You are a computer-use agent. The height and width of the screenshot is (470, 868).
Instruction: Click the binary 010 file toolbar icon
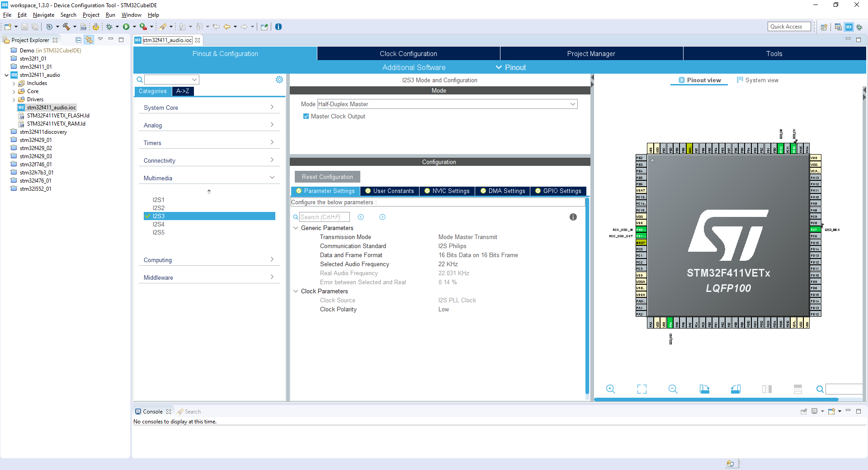click(x=83, y=27)
